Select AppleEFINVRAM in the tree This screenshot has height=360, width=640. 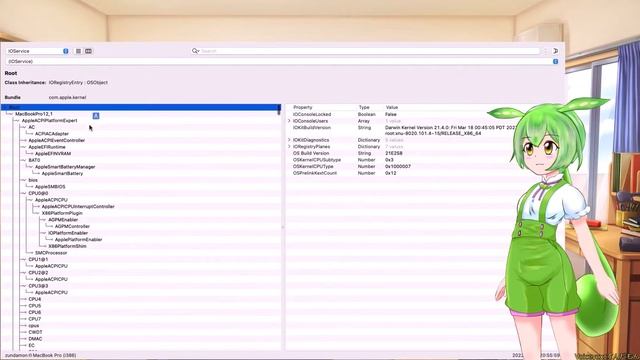coord(53,153)
